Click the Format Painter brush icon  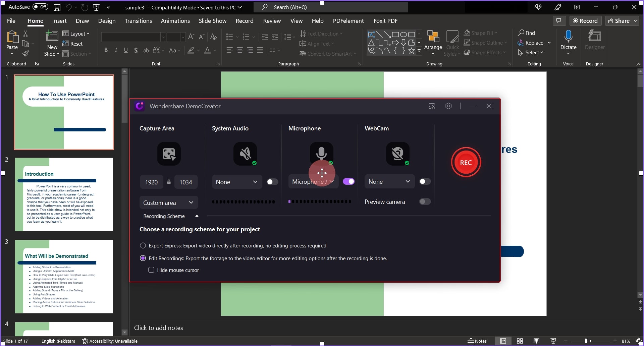click(x=25, y=53)
